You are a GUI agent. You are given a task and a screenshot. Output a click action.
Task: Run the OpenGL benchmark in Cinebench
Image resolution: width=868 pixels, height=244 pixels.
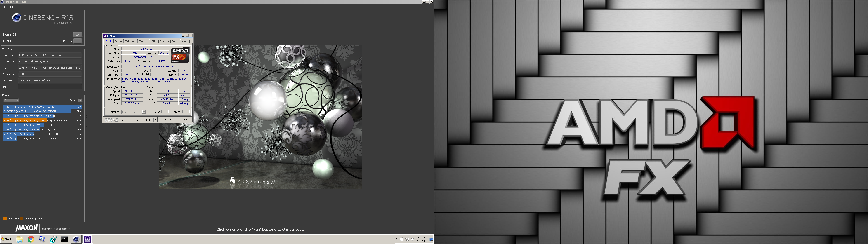(x=78, y=35)
